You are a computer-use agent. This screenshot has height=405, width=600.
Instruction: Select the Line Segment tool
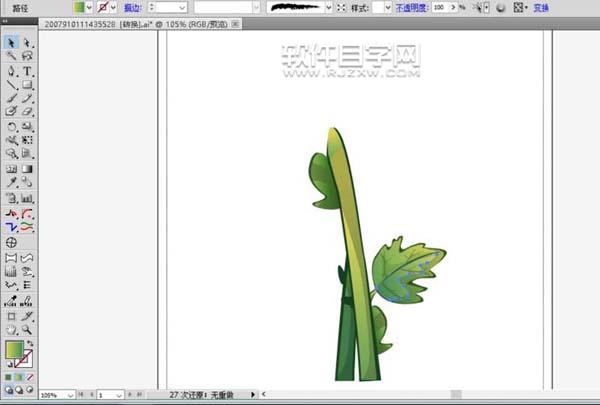11,85
